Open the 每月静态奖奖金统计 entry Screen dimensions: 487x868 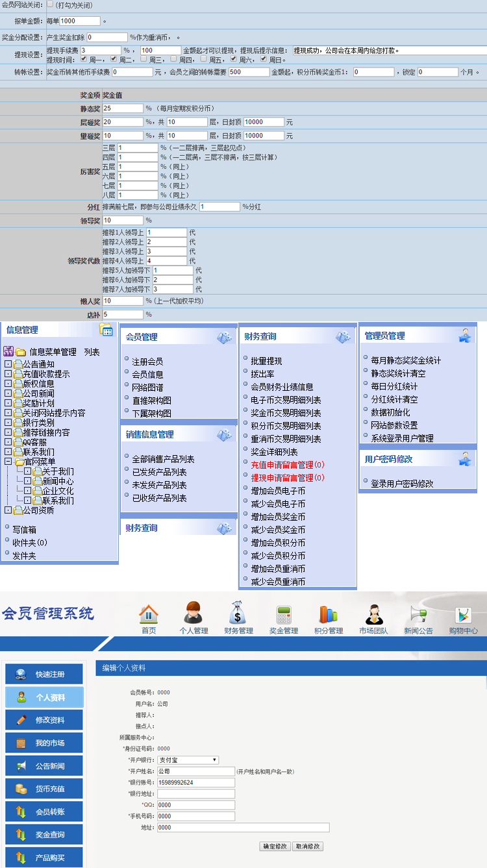[406, 360]
